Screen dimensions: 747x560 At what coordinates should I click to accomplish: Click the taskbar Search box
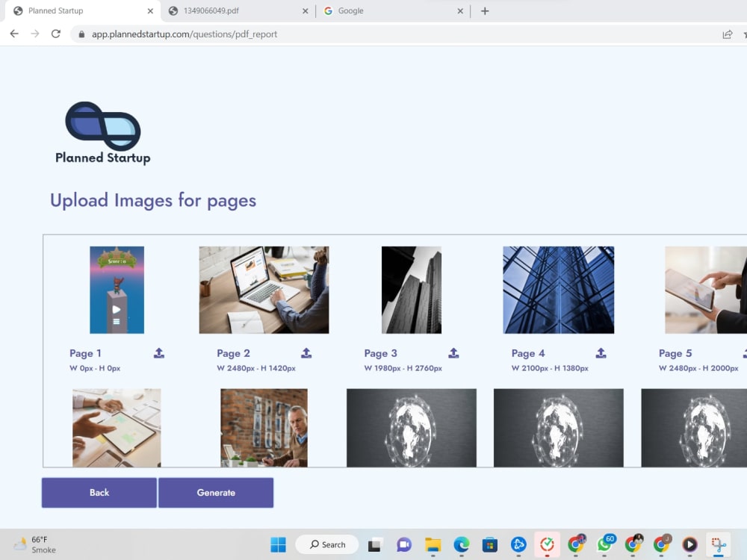coord(327,544)
